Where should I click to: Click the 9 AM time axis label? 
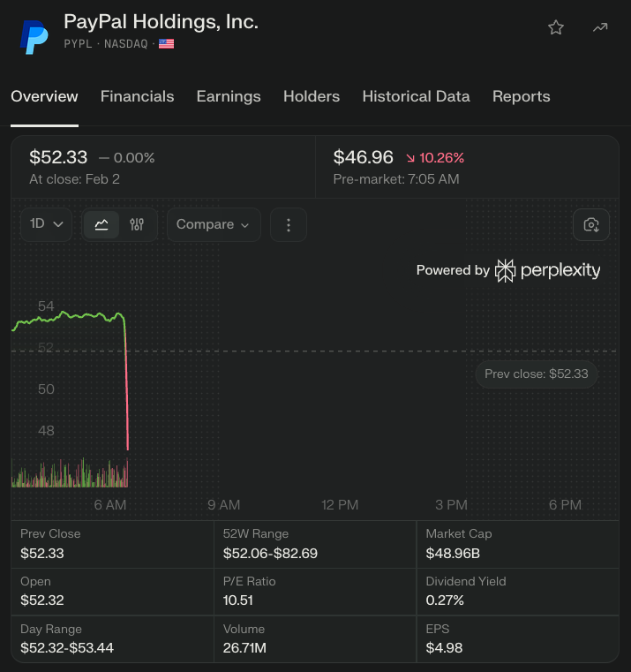point(224,505)
